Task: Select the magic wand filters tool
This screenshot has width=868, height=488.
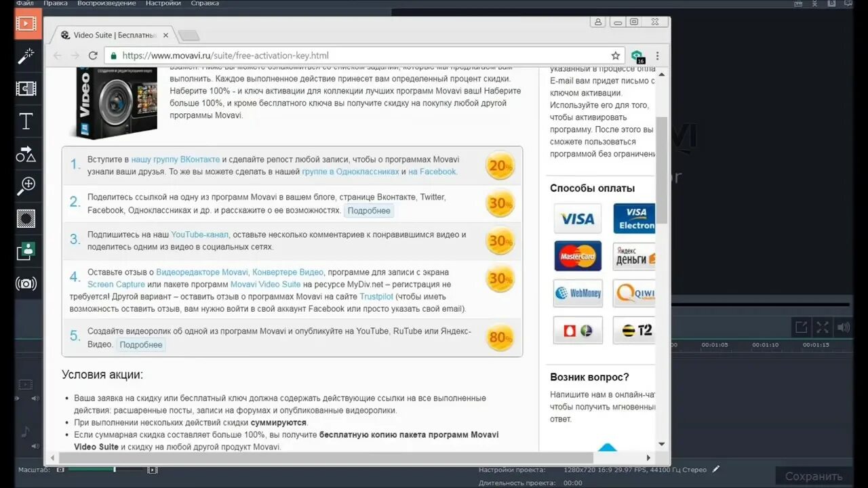Action: tap(26, 56)
